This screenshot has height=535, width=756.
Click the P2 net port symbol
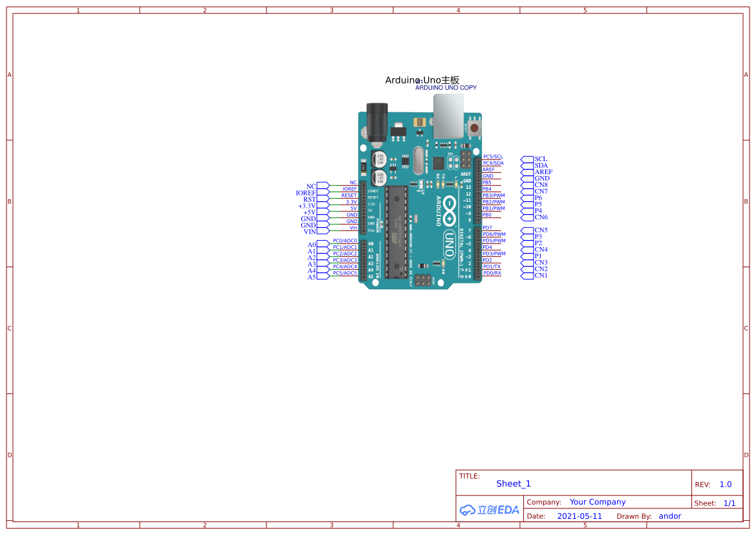coord(527,244)
